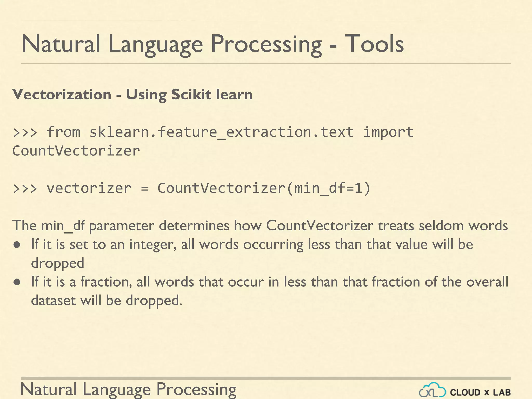
Task: Click the second bullet point marker
Action: click(17, 282)
